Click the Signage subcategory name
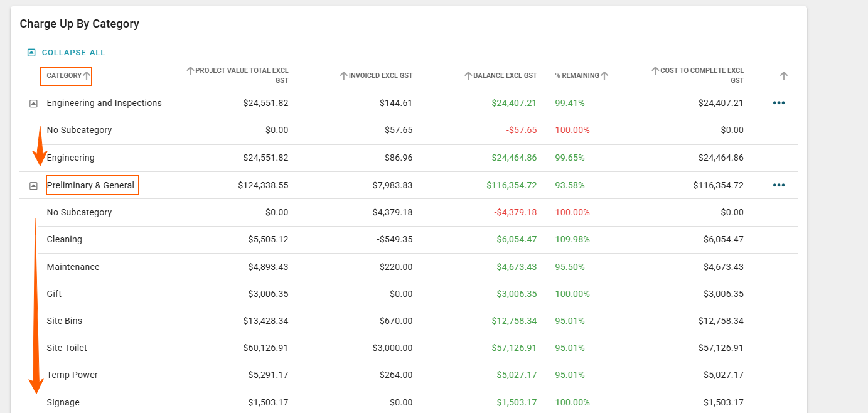The width and height of the screenshot is (868, 413). 63,402
